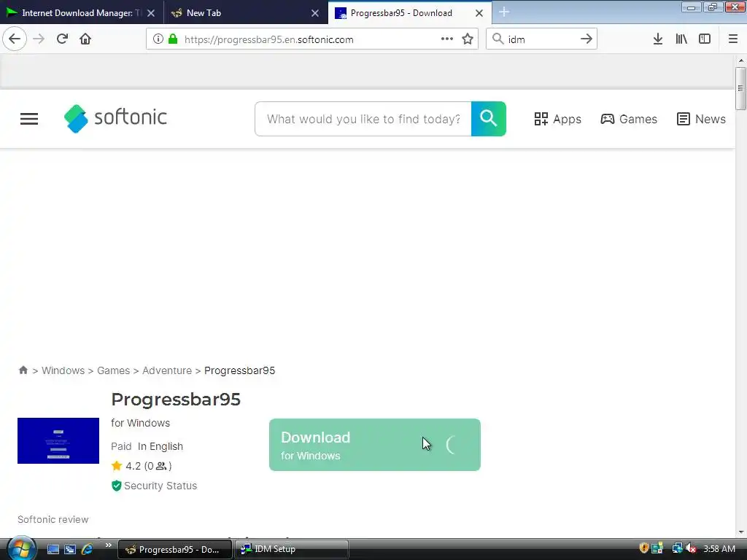
Task: Click the Softonic review label
Action: [x=53, y=519]
